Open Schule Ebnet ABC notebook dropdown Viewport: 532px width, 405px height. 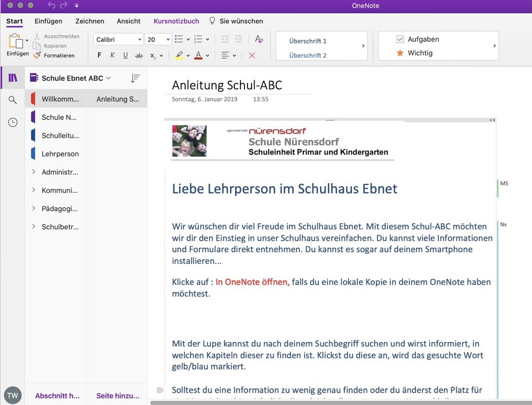click(70, 78)
